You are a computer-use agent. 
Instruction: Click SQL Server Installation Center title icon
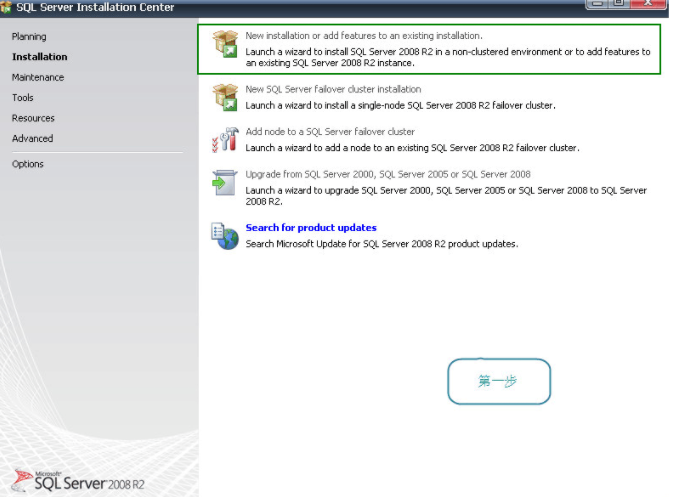tap(6, 7)
